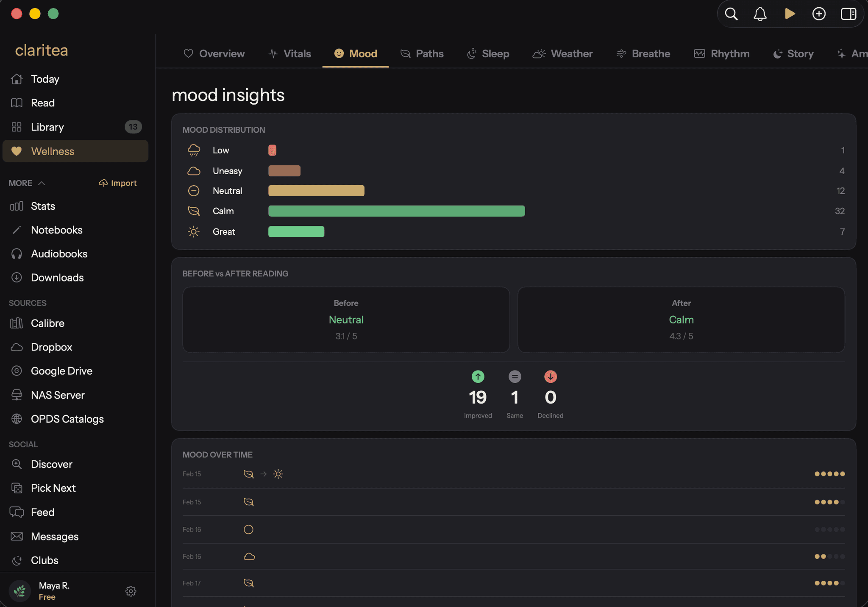Screen dimensions: 868x607
Task: Click the Declined down-arrow indicator
Action: 550,376
